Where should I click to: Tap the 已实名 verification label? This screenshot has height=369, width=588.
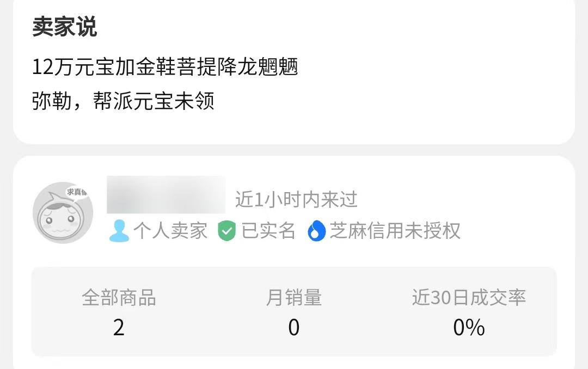[268, 231]
